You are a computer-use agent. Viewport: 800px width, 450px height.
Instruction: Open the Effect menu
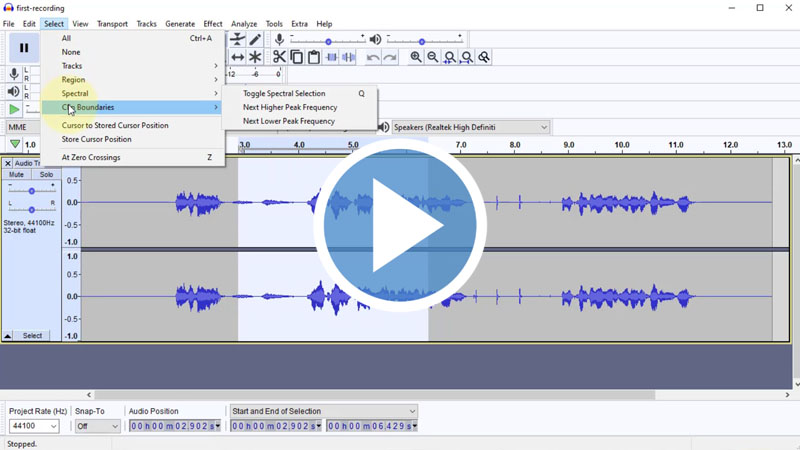[x=213, y=24]
